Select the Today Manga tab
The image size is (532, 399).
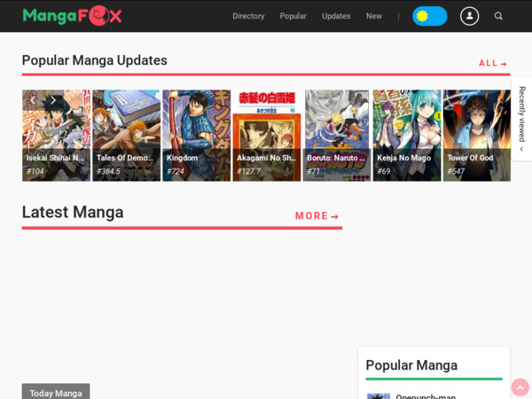[x=56, y=392]
